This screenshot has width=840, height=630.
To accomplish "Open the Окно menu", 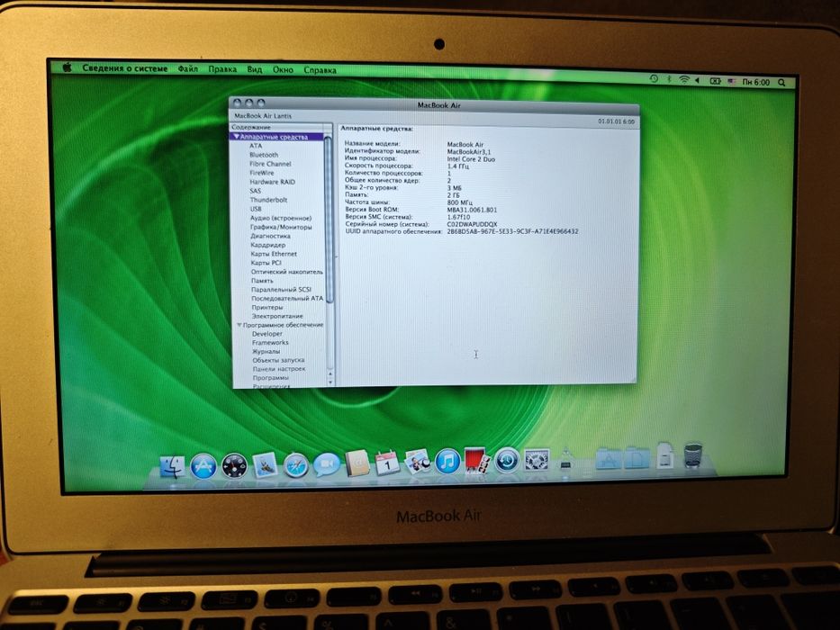I will click(283, 69).
